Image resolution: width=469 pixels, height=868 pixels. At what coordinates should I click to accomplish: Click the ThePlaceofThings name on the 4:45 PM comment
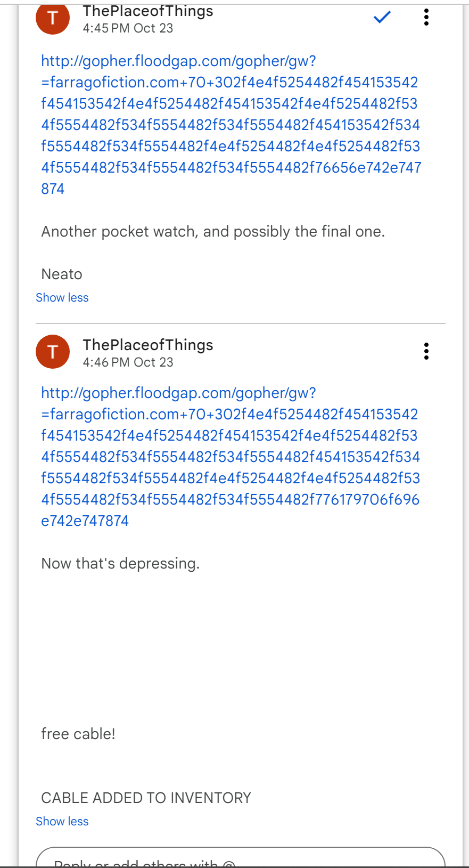click(148, 11)
